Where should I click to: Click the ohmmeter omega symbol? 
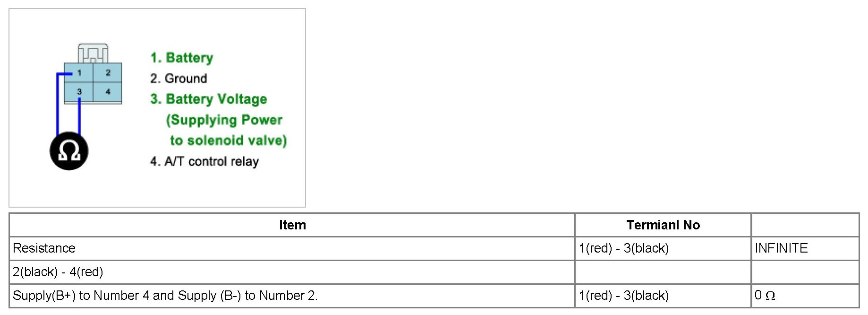69,151
